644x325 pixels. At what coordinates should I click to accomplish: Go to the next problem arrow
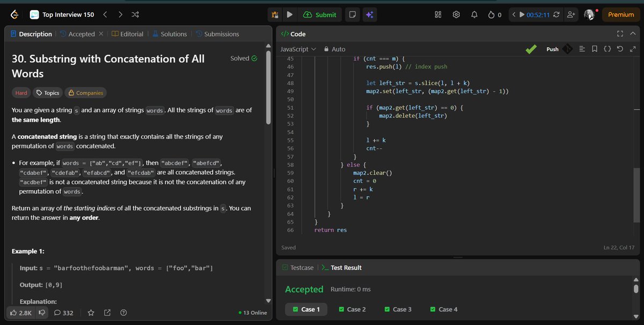point(120,15)
